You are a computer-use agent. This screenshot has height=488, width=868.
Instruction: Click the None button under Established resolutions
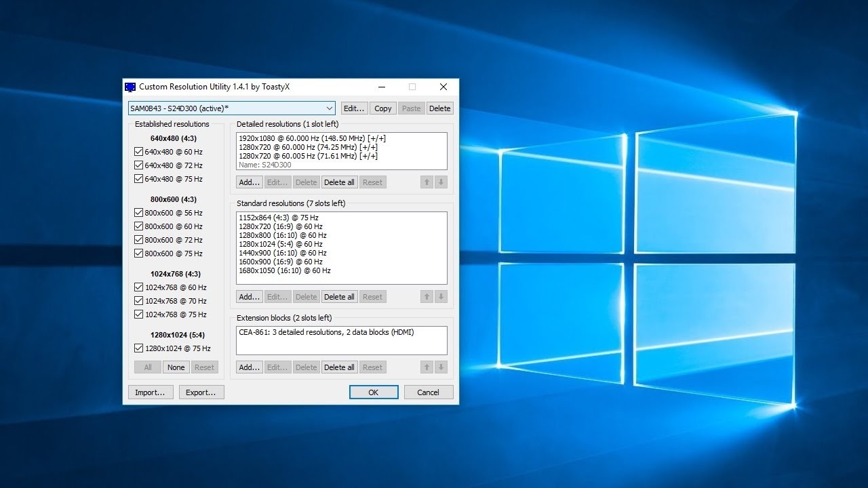pyautogui.click(x=176, y=367)
